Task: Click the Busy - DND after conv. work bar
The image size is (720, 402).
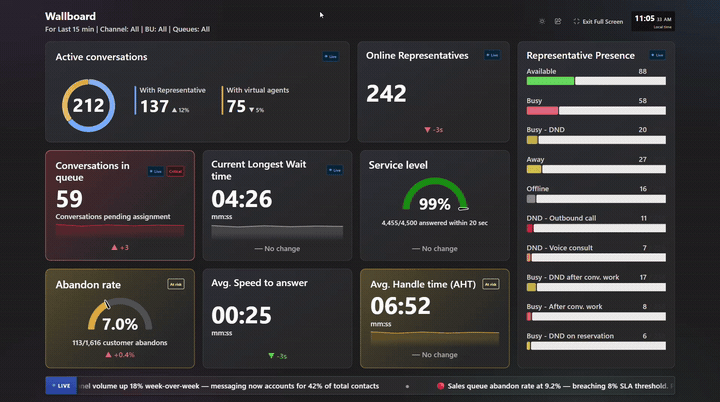Action: [x=596, y=287]
